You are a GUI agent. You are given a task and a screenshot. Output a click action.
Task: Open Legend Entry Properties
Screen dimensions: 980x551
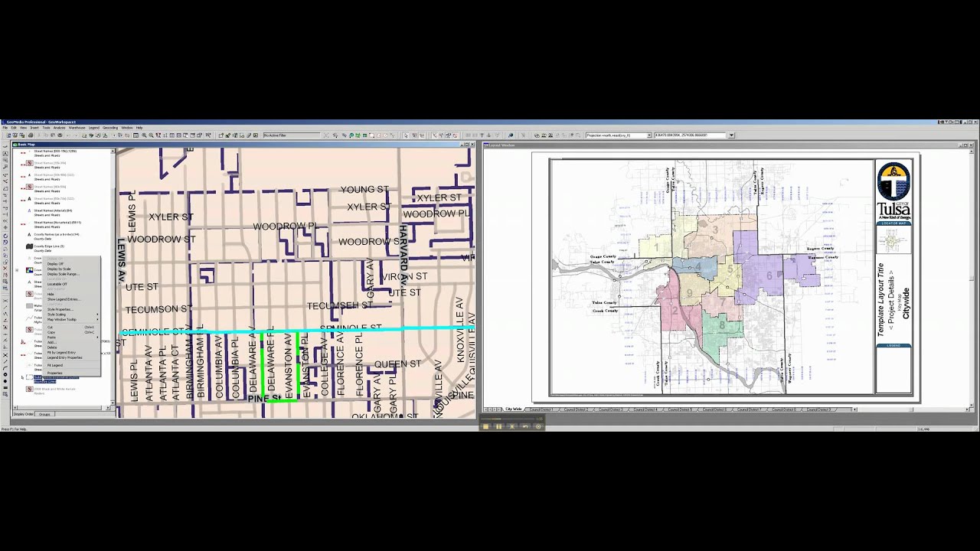70,357
